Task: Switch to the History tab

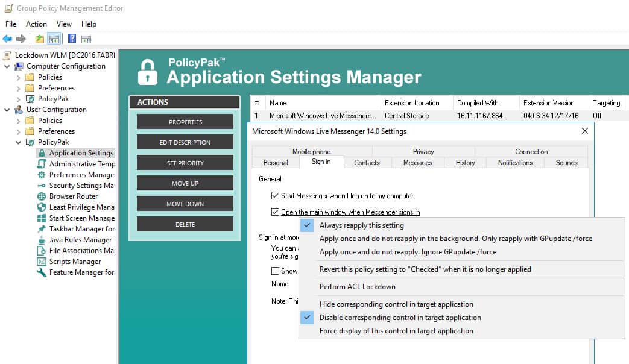Action: click(466, 162)
